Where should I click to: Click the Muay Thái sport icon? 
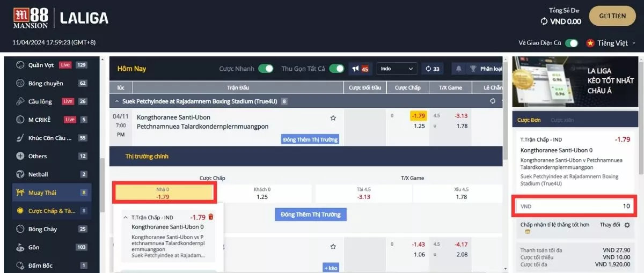(20, 193)
